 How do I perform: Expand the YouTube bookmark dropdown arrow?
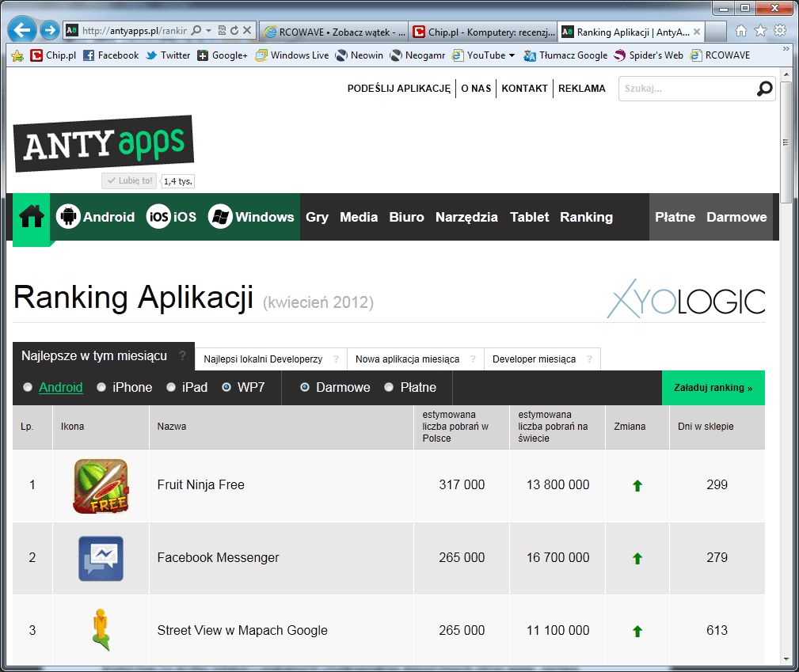[x=512, y=55]
